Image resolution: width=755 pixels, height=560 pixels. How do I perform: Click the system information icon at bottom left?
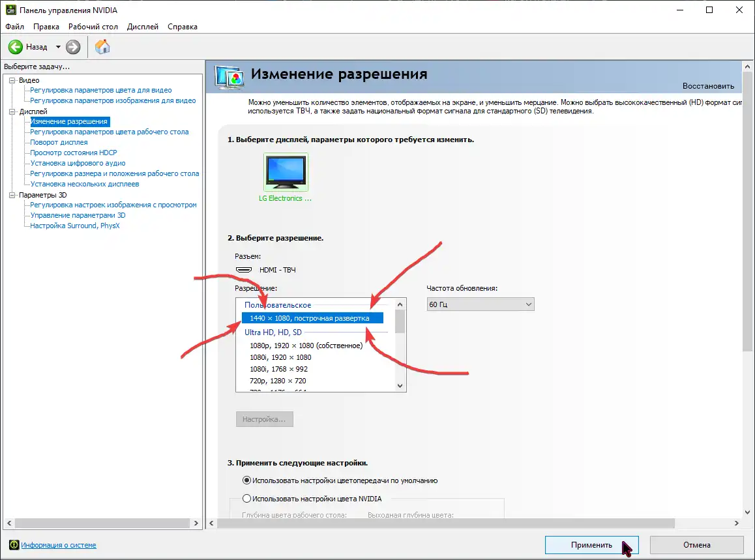coord(14,545)
